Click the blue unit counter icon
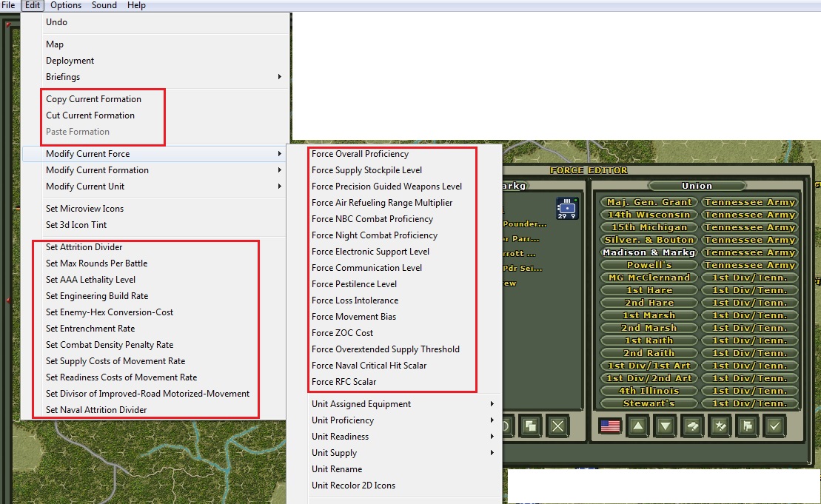Viewport: 821px width, 504px height. click(x=567, y=208)
